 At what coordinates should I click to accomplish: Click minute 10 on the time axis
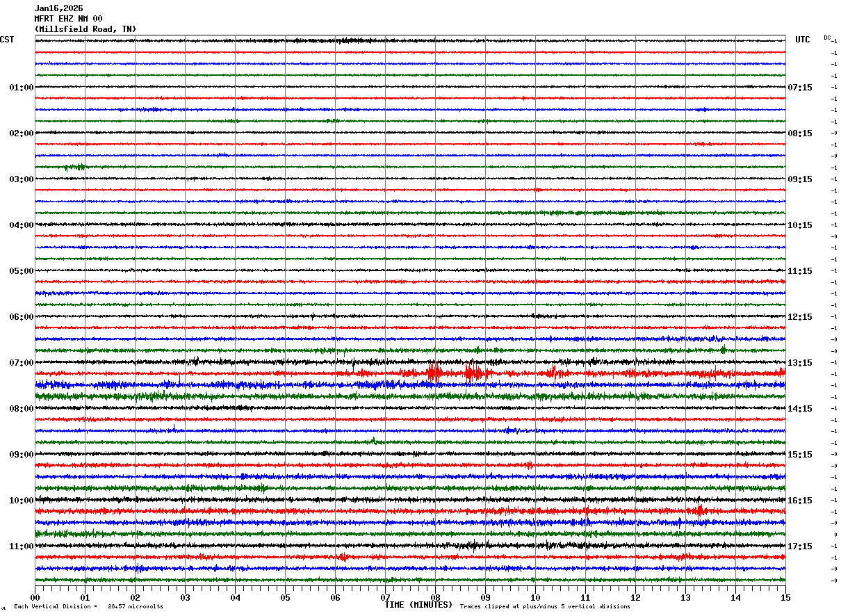pyautogui.click(x=535, y=597)
